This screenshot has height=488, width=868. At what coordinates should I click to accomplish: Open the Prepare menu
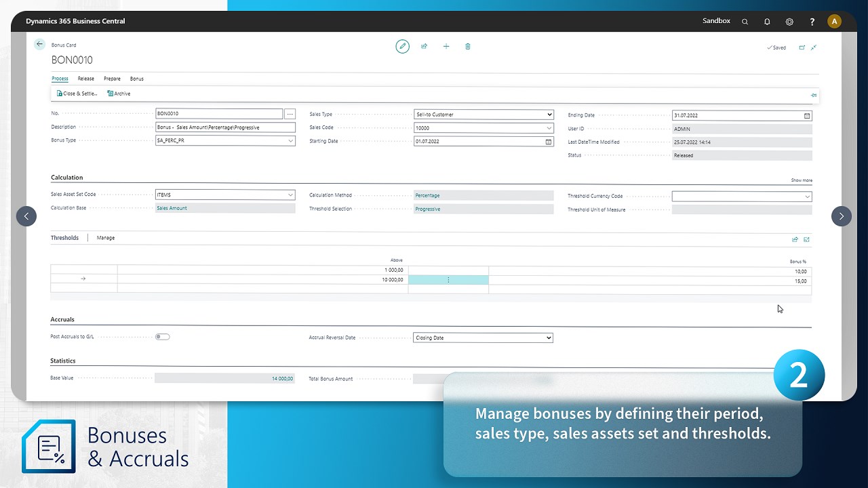click(112, 79)
